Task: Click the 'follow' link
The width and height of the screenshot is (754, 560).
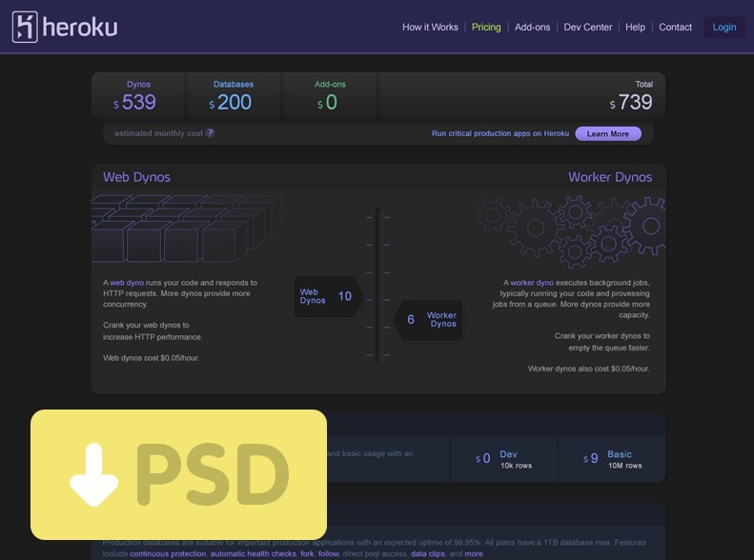Action: click(329, 553)
